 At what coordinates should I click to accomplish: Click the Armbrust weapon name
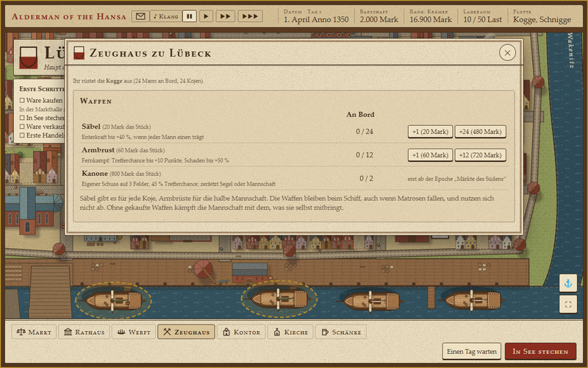click(x=98, y=150)
